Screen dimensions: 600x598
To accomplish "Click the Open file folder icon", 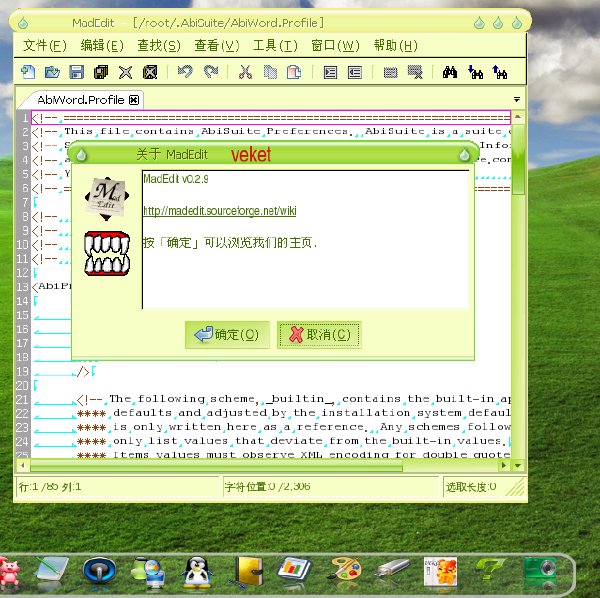I will point(52,72).
